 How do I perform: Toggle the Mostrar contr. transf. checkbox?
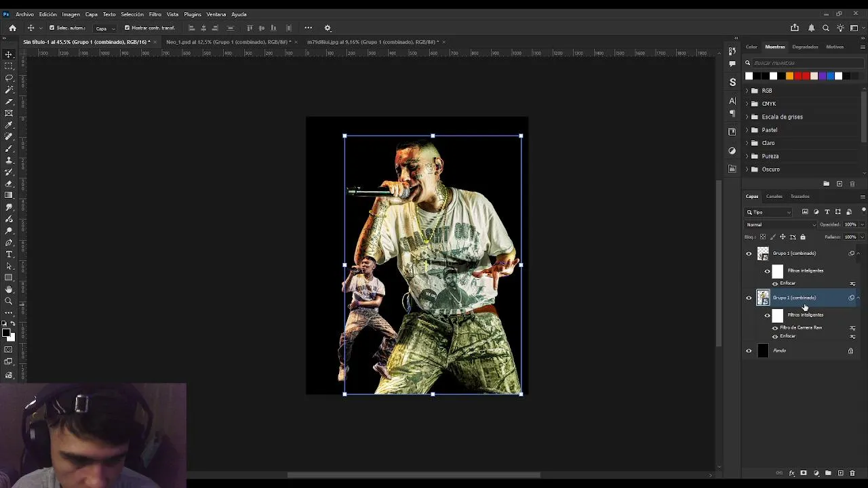(x=127, y=28)
